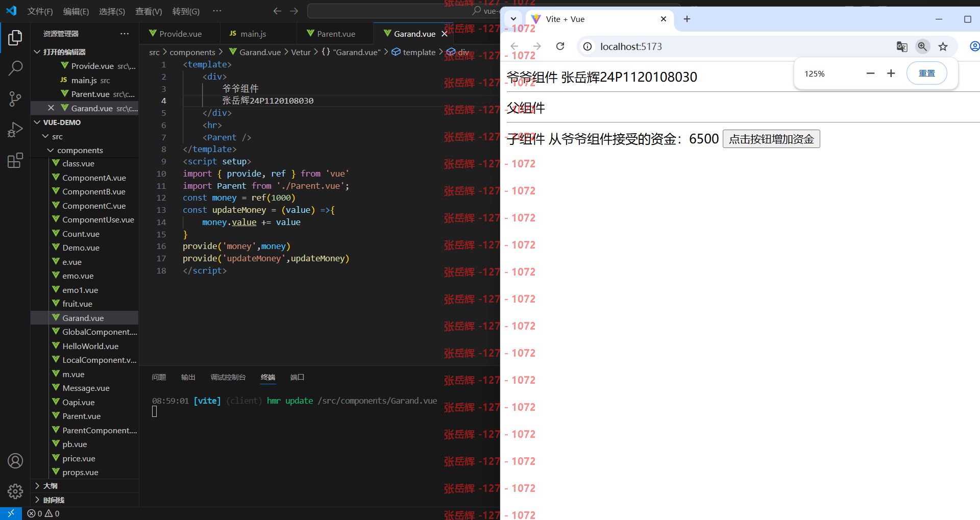Viewport: 980px width, 520px height.
Task: Switch to the 输出 panel tab
Action: click(188, 377)
